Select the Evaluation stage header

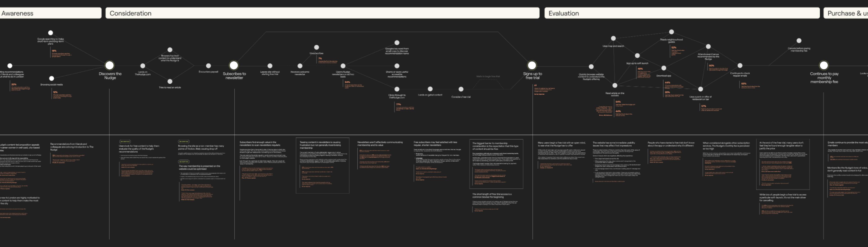tap(682, 13)
